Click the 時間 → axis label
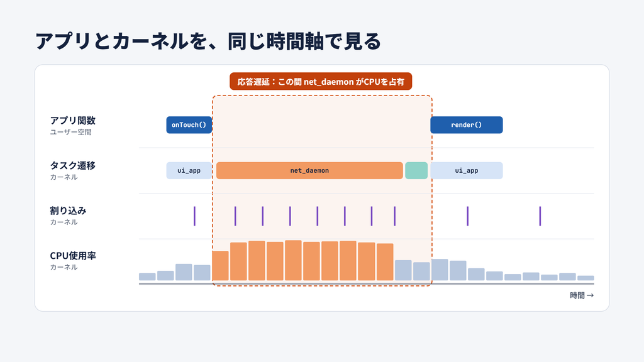This screenshot has width=644, height=362. (582, 295)
